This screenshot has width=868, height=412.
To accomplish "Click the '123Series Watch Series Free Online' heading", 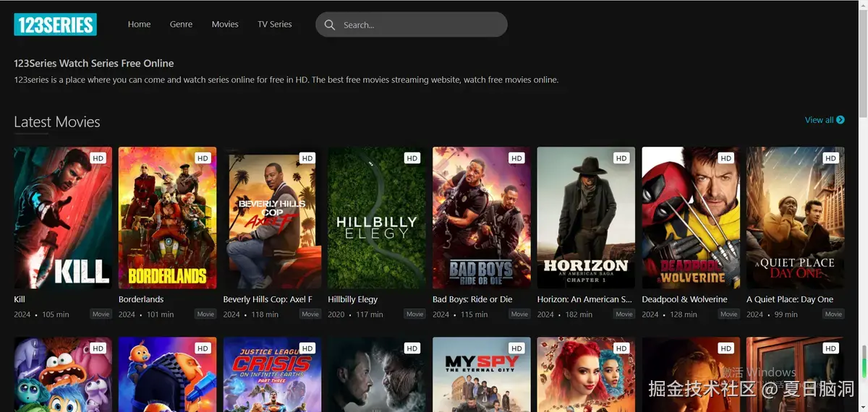I will point(94,64).
